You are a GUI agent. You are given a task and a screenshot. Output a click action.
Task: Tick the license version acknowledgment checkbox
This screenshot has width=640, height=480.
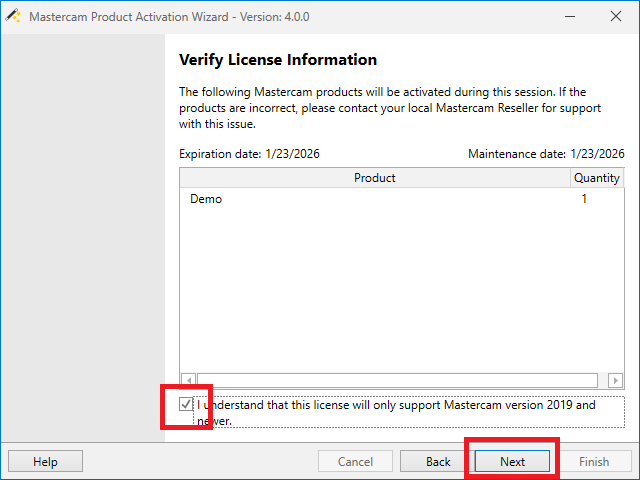[x=186, y=405]
